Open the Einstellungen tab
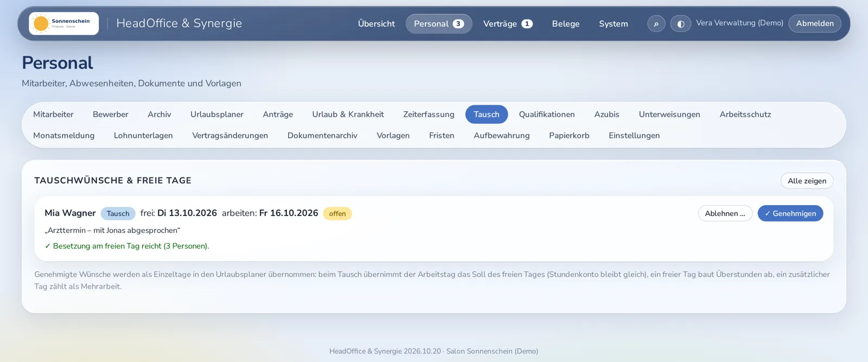 634,136
